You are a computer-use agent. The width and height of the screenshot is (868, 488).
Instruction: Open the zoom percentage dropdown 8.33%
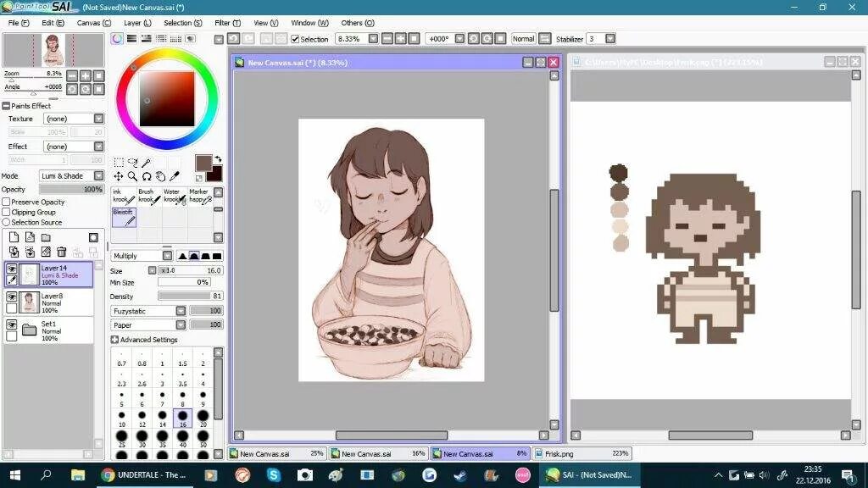[x=373, y=39]
